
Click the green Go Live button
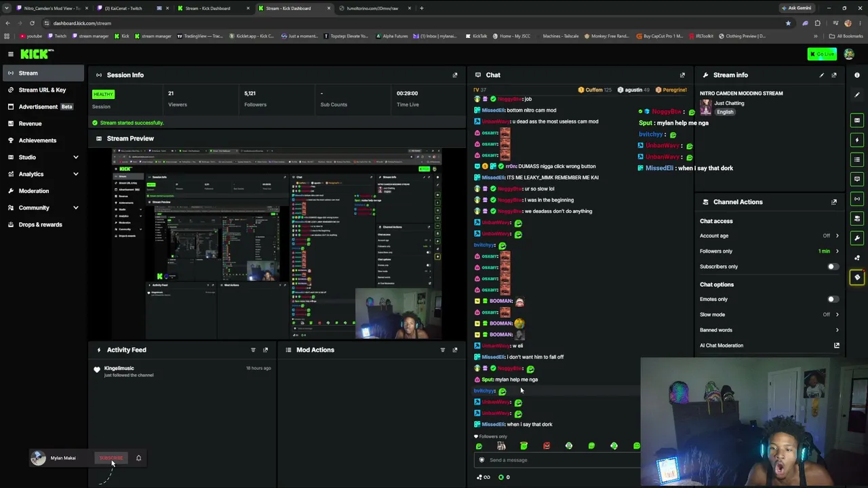tap(822, 54)
